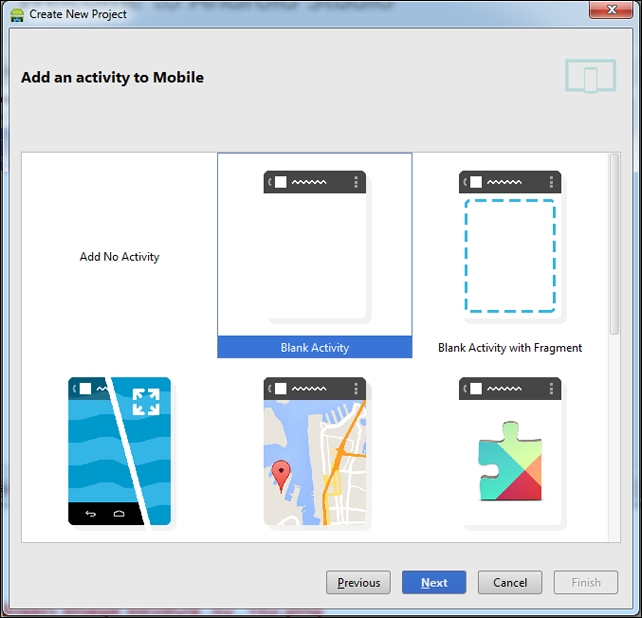Click the Blank Activity with Fragment label
Screen dimensions: 642x618
point(510,348)
